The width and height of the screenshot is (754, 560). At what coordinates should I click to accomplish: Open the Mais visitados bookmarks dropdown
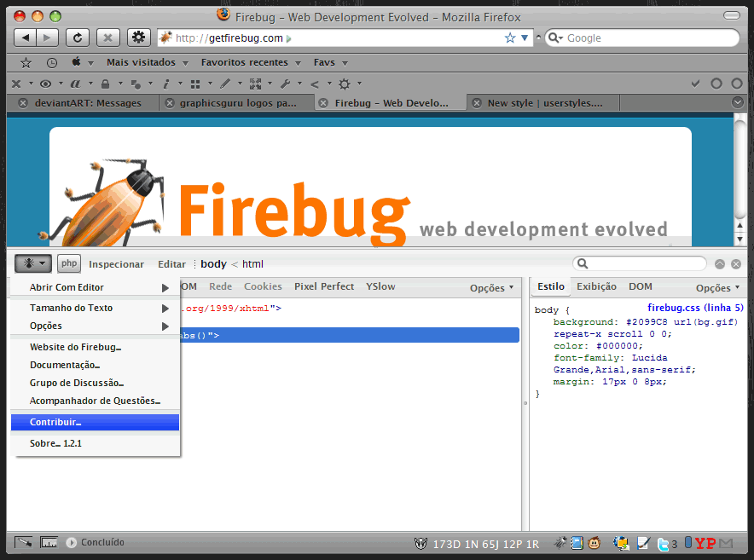pyautogui.click(x=148, y=62)
